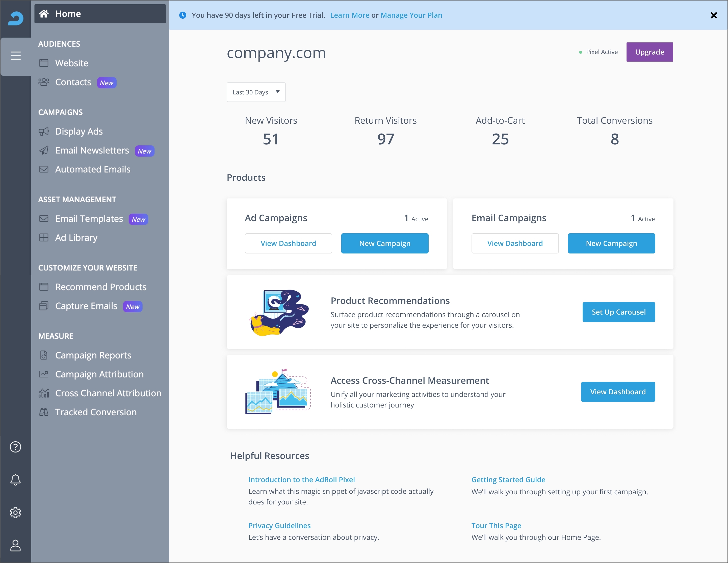Screen dimensions: 728x563
Task: Dismiss the free trial banner
Action: (x=714, y=15)
